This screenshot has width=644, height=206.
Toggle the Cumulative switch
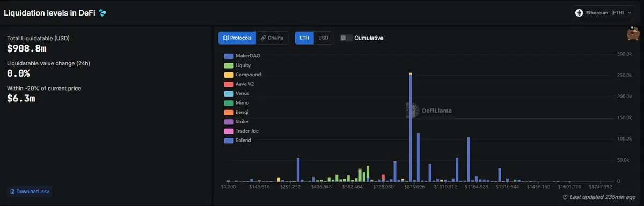(x=346, y=38)
